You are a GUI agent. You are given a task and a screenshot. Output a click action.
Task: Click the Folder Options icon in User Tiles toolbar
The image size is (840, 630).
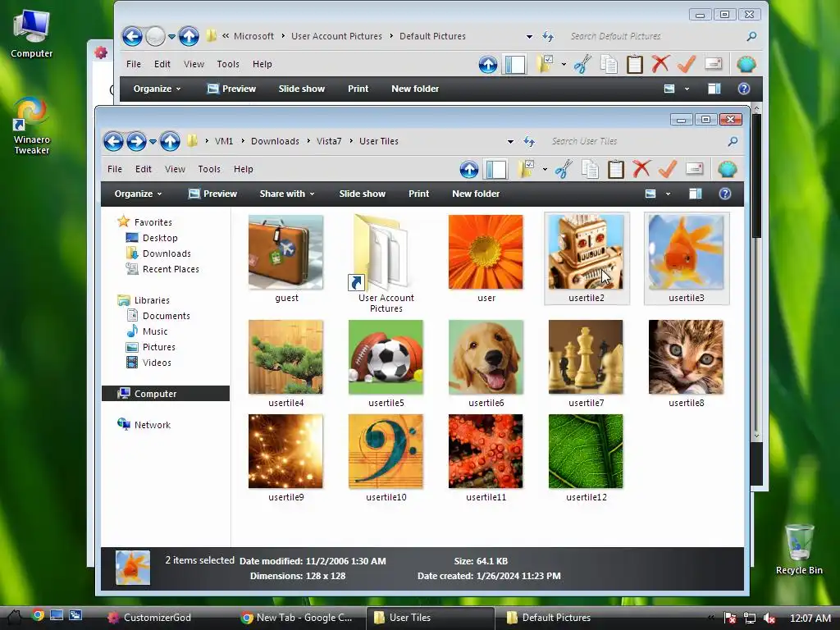(527, 169)
